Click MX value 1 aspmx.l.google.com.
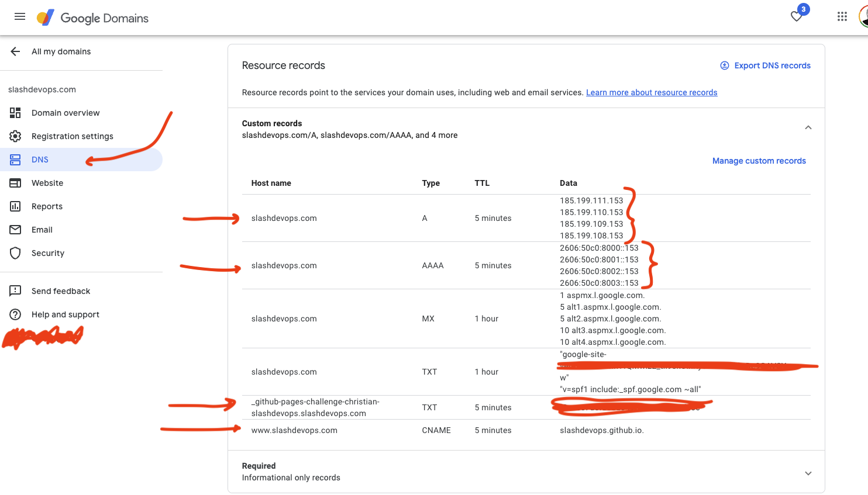Viewport: 868px width, 495px height. tap(602, 295)
